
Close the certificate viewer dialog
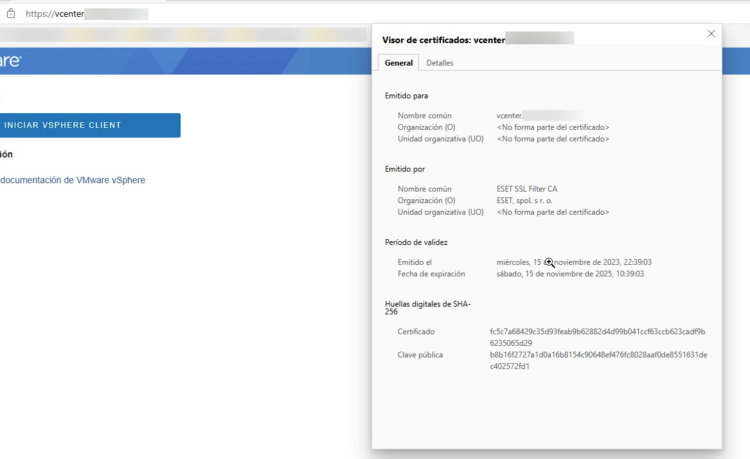(x=711, y=33)
